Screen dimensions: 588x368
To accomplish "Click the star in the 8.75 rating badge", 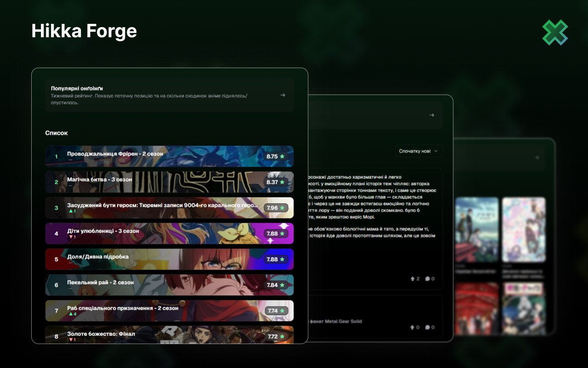I will click(x=282, y=156).
